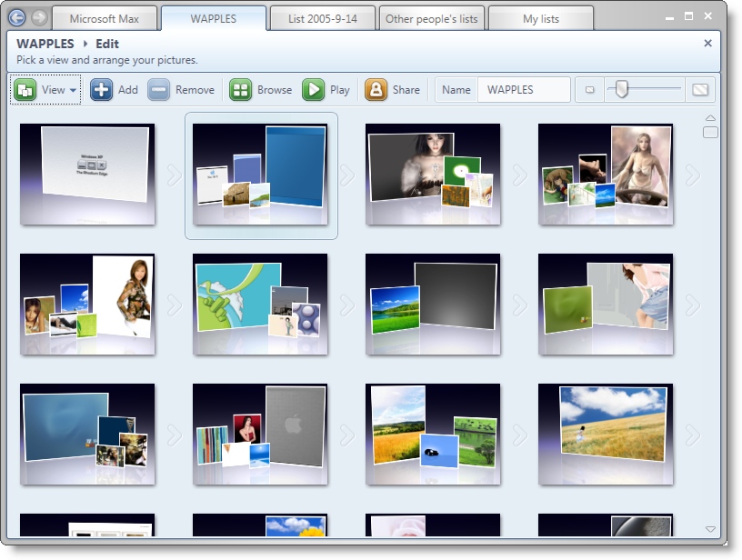
Task: Click the large thumbnail size icon
Action: pos(699,90)
